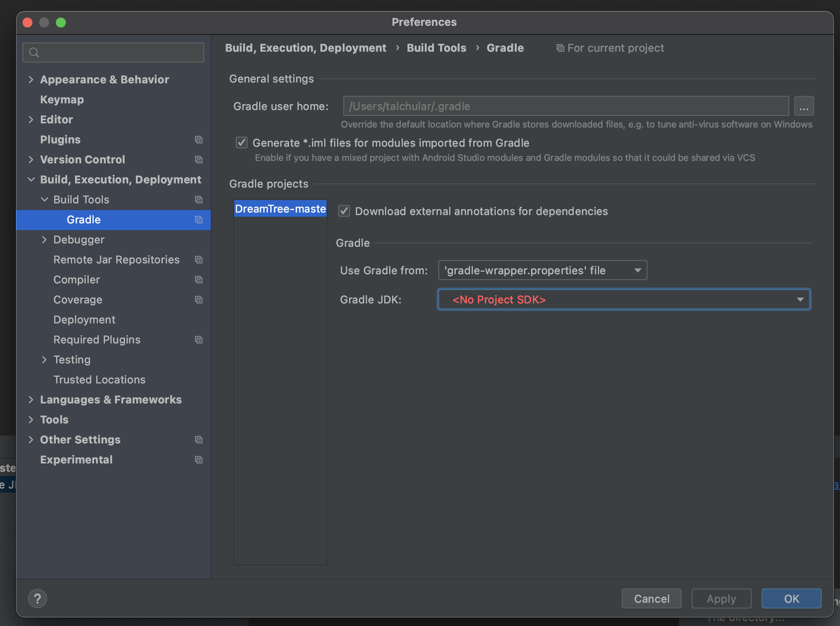Collapse the Build Tools tree node
840x626 pixels.
(44, 200)
